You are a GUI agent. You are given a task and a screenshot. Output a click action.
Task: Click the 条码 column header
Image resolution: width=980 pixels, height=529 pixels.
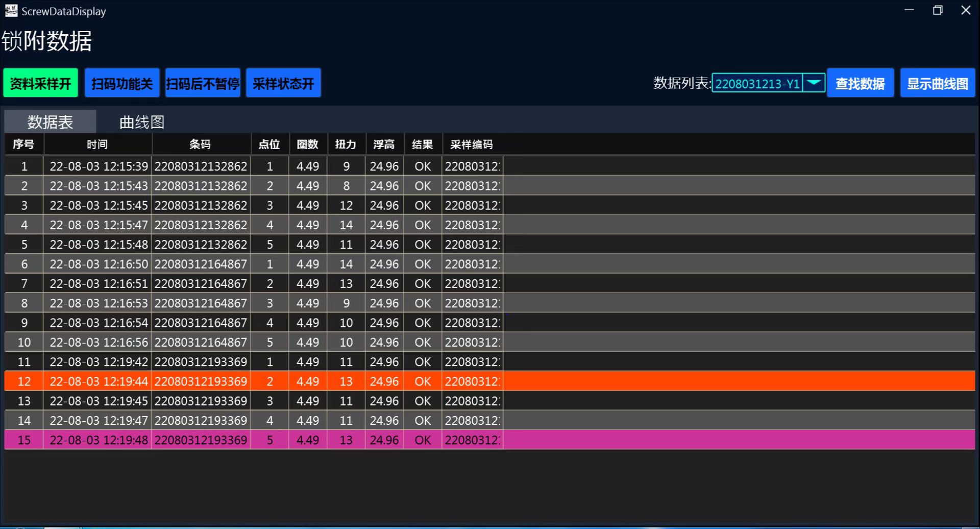click(x=200, y=145)
